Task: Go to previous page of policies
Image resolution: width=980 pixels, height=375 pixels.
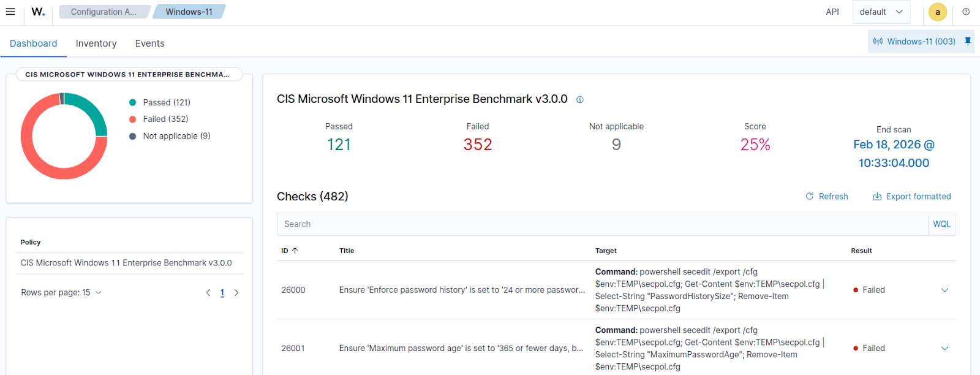Action: pos(208,293)
